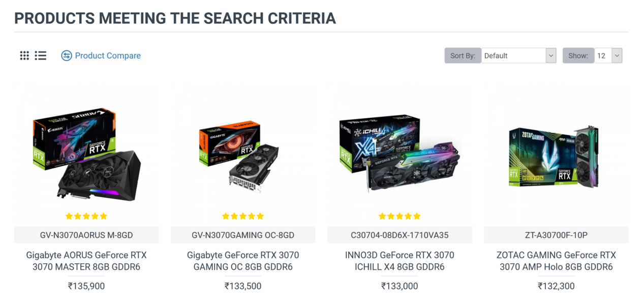644x305 pixels.
Task: Switch to grid view layout
Action: pos(24,55)
